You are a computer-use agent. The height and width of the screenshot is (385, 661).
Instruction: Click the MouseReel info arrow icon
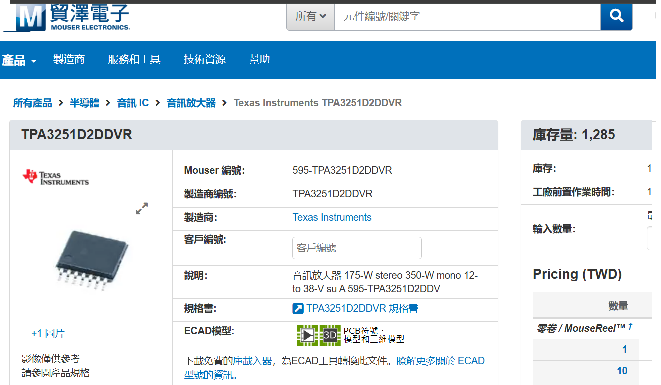click(x=630, y=326)
